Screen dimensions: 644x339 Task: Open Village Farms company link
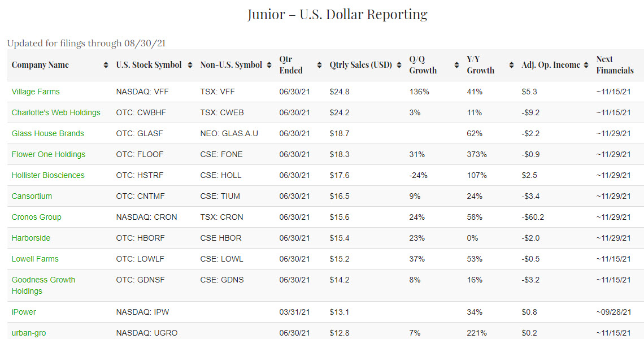point(36,92)
